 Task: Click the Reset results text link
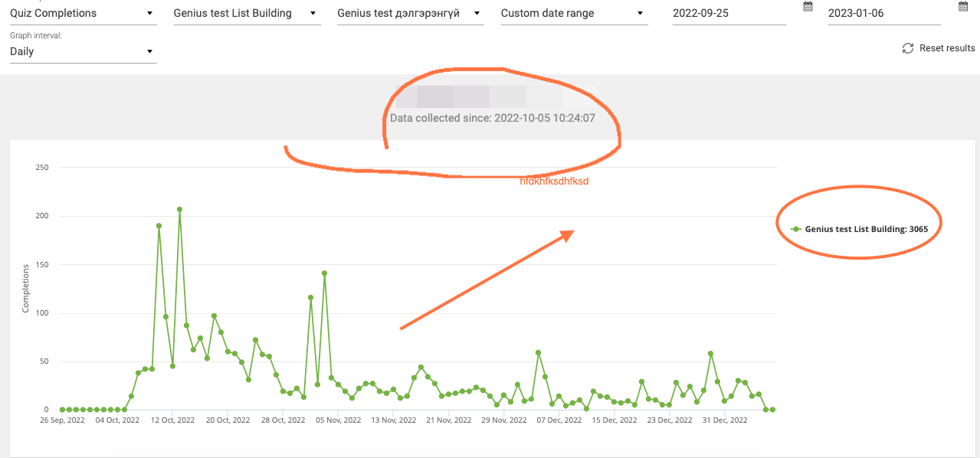point(947,48)
